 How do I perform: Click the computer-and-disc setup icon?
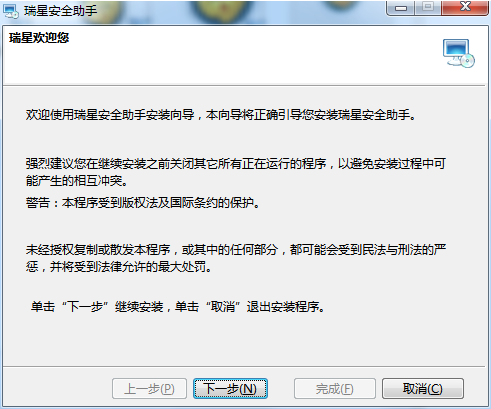(x=459, y=53)
